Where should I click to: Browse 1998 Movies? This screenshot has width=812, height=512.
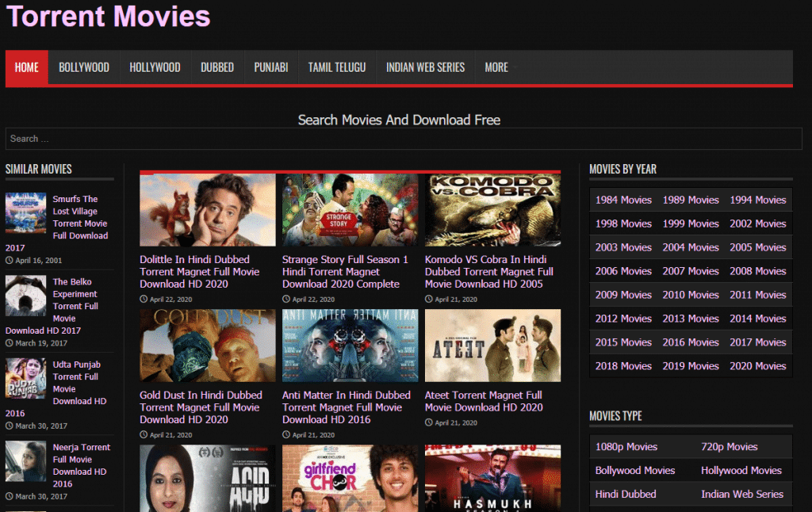click(x=623, y=224)
